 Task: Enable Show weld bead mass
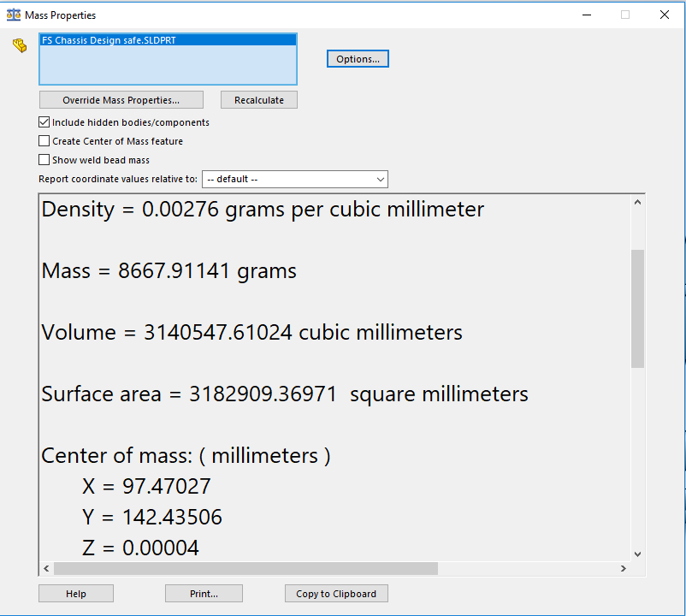(x=44, y=160)
